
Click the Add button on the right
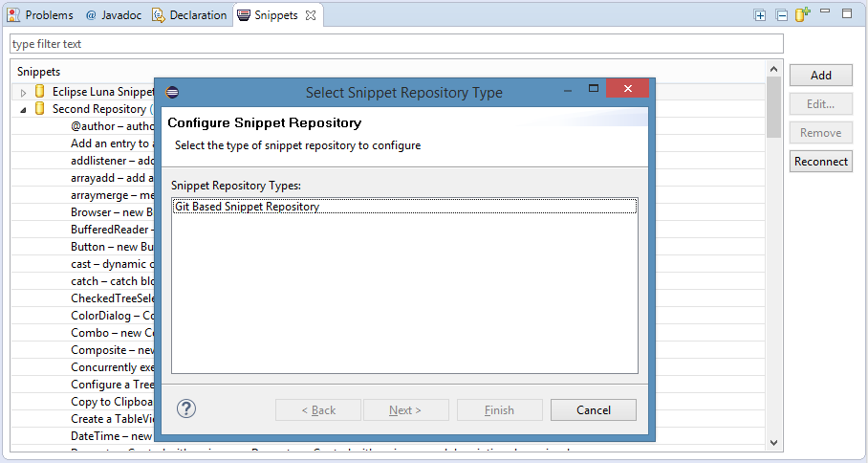tap(820, 76)
